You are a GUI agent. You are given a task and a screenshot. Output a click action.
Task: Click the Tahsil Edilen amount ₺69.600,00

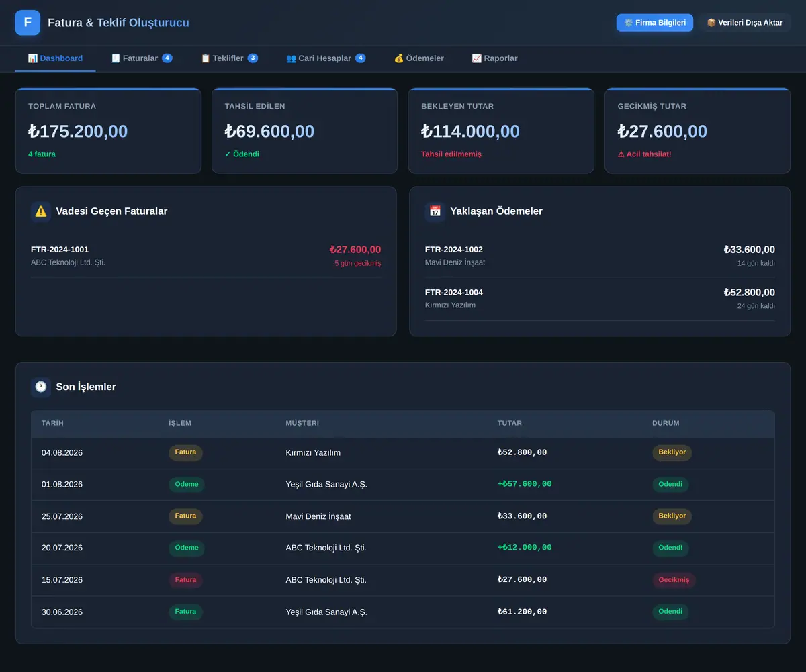tap(269, 132)
